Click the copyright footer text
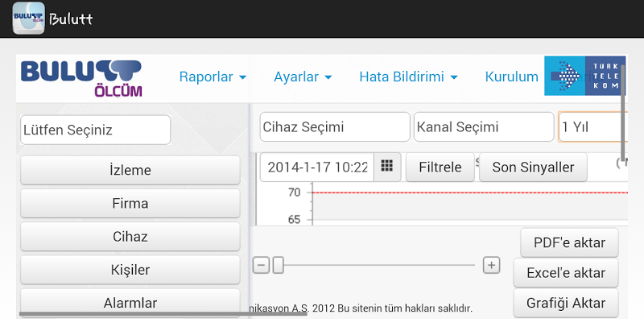The height and width of the screenshot is (335, 644). pyautogui.click(x=361, y=308)
